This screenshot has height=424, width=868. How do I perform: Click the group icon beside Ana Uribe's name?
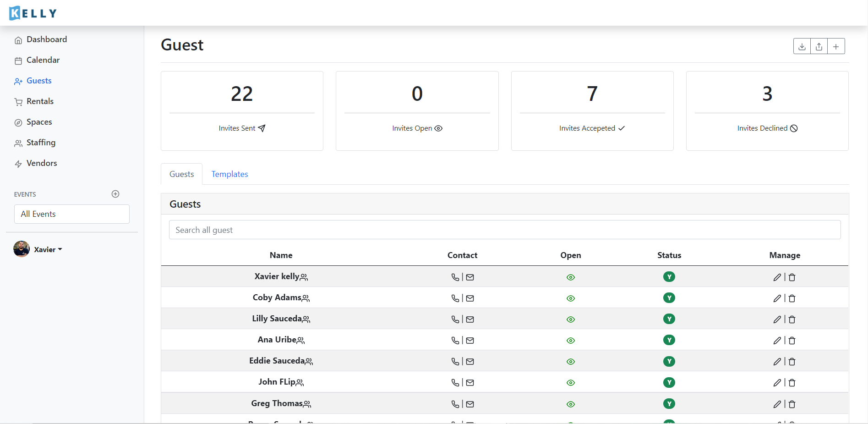300,340
